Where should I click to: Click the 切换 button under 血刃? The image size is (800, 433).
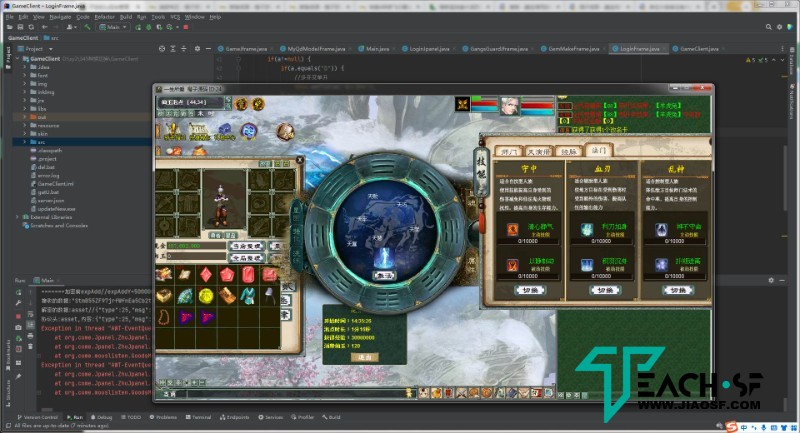[x=604, y=290]
